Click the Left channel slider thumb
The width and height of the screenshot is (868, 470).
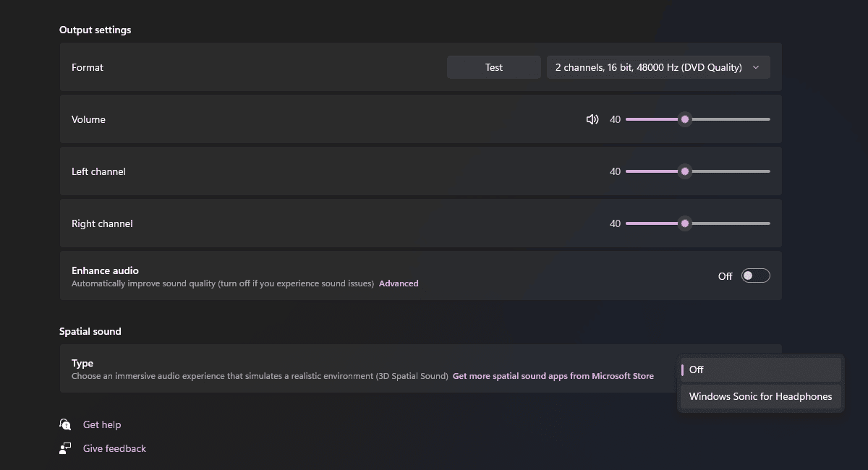click(685, 171)
